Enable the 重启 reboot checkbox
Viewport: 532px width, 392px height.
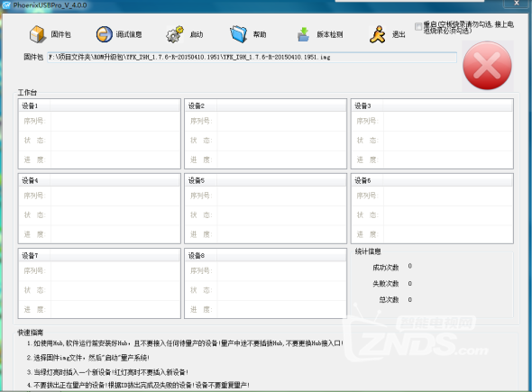[x=418, y=26]
